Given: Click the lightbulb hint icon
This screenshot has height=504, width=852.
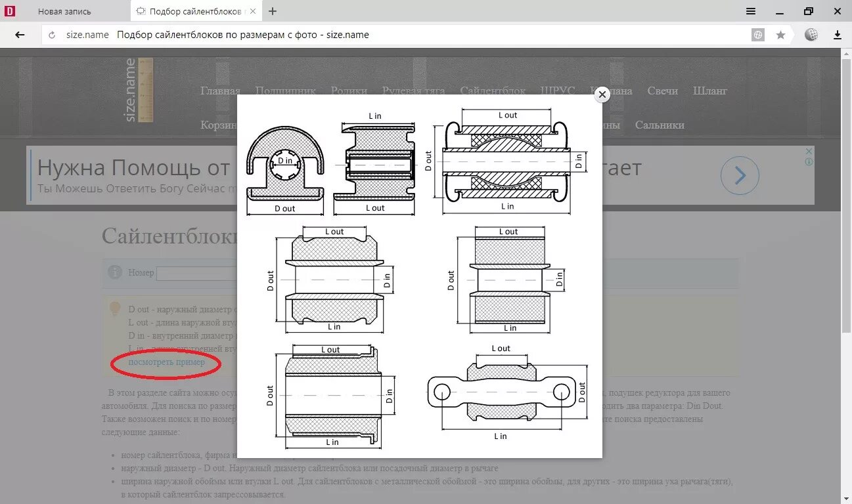Looking at the screenshot, I should (115, 308).
